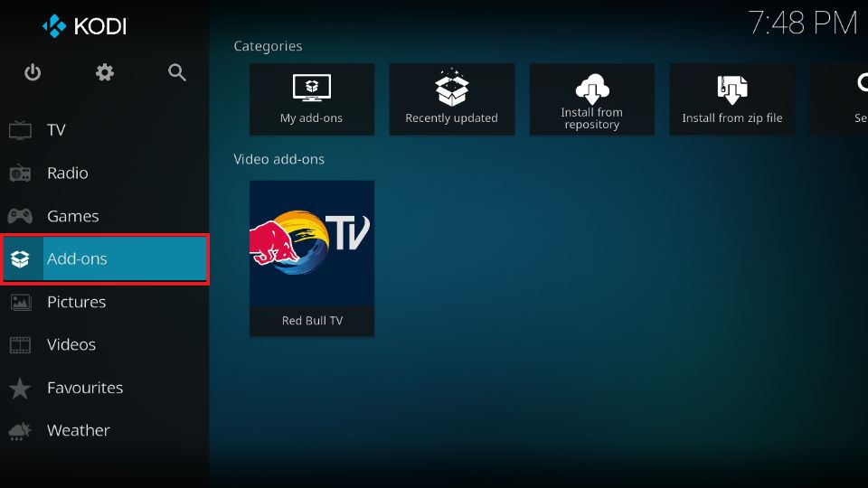The width and height of the screenshot is (868, 488).
Task: Launch the Red Bull TV add-on thumbnail
Action: click(312, 243)
